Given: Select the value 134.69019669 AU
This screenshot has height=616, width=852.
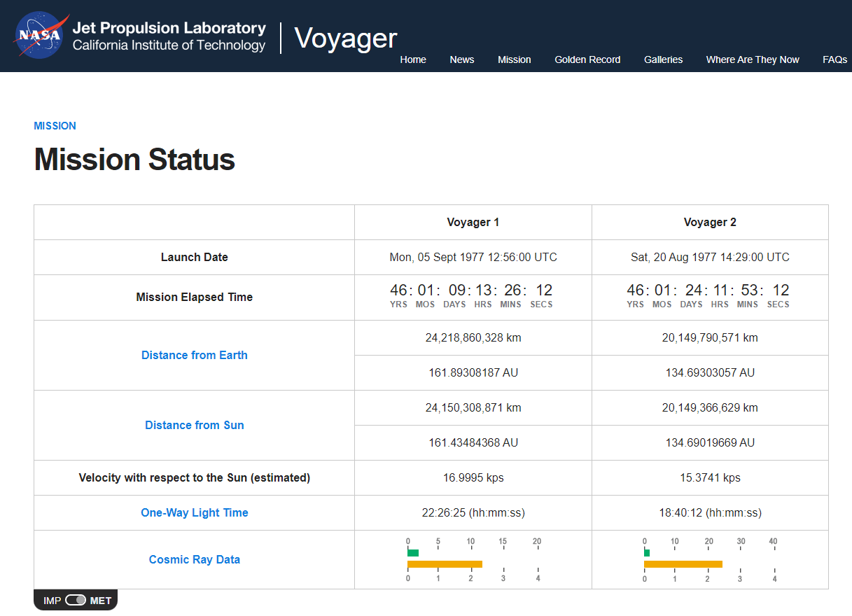Looking at the screenshot, I should (710, 442).
